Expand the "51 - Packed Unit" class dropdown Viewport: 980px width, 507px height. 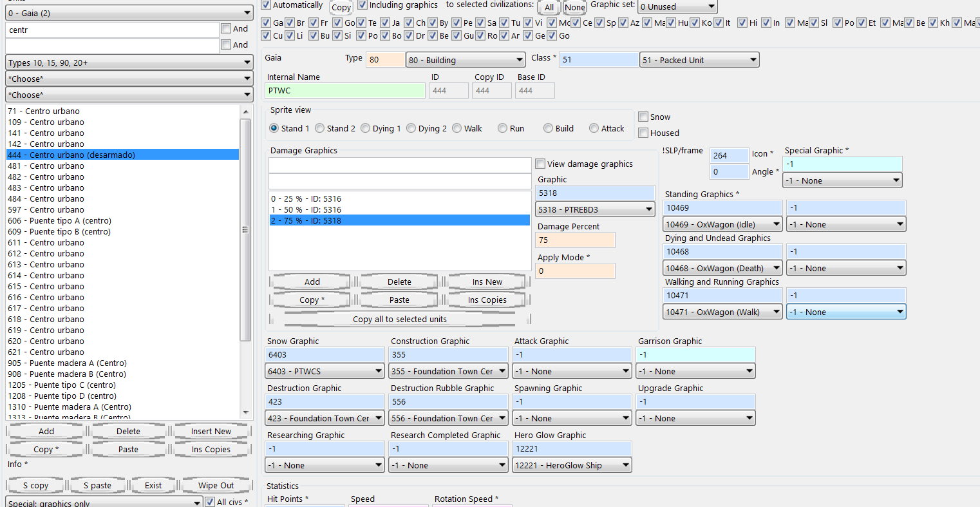pos(699,60)
